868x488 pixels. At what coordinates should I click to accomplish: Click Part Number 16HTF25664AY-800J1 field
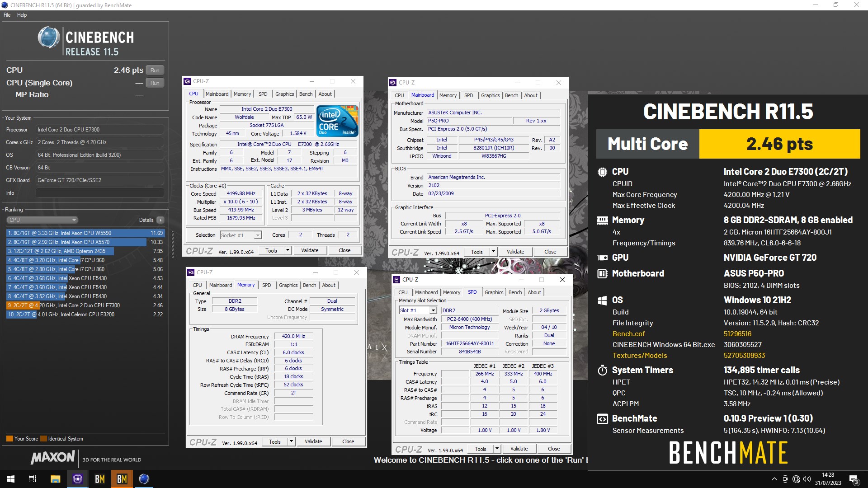(x=470, y=343)
